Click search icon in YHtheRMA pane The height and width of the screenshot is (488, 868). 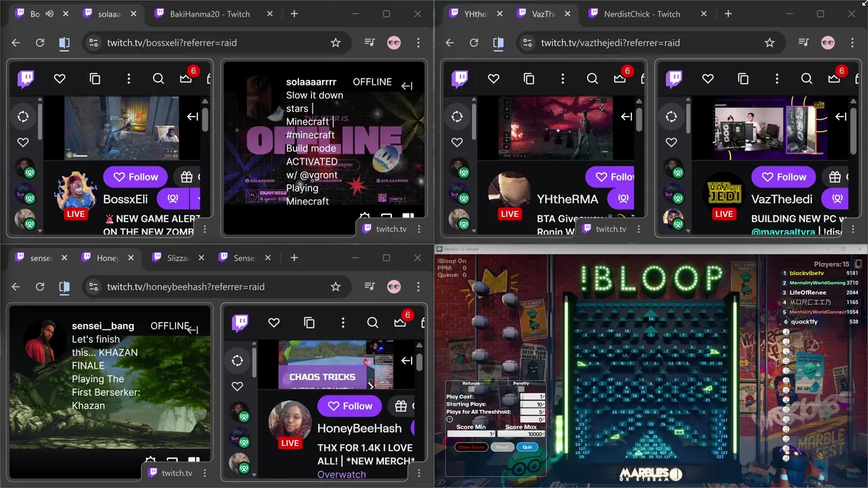[593, 79]
